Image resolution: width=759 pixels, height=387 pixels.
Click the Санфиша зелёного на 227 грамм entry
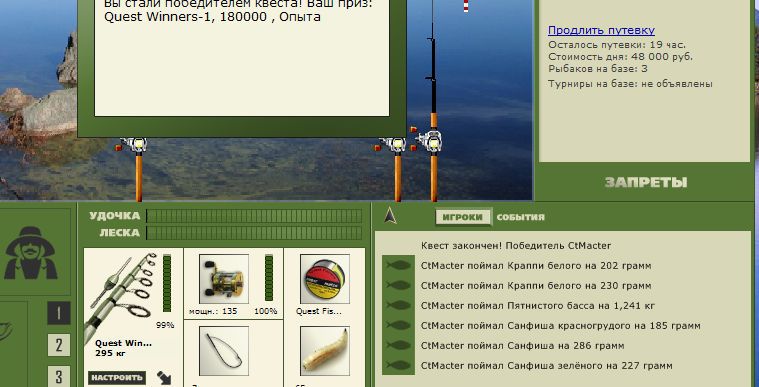pos(546,366)
